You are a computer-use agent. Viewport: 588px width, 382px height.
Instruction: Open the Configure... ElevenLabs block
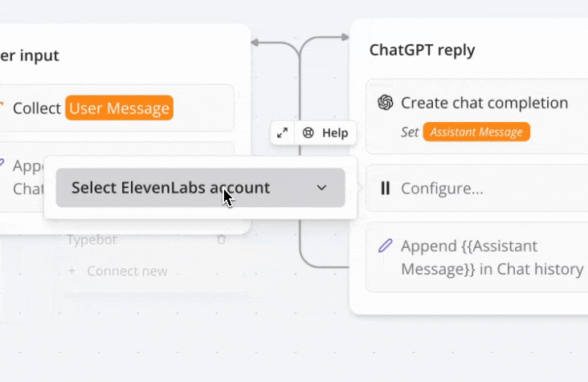point(477,188)
